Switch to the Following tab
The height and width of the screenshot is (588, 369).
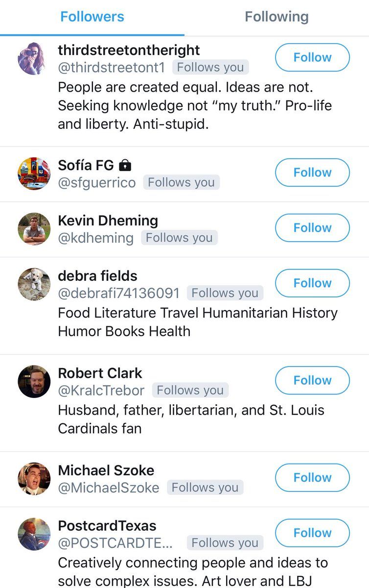pyautogui.click(x=277, y=17)
